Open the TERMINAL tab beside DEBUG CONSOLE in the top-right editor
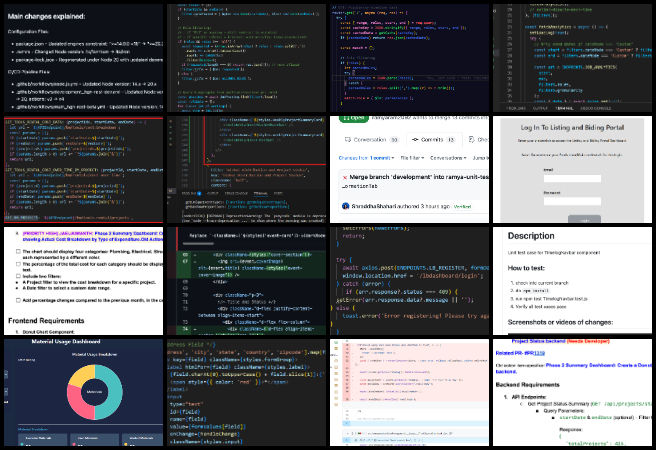The height and width of the screenshot is (450, 656). tap(564, 108)
